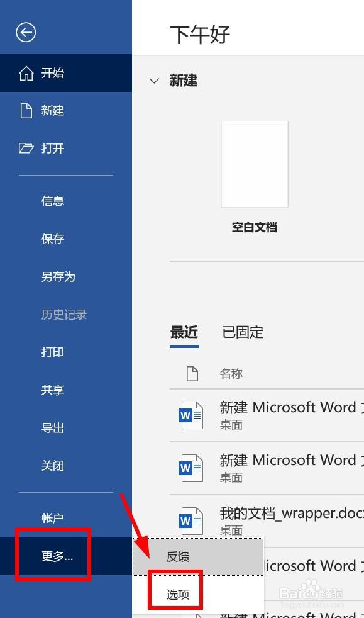364x618 pixels.
Task: Click the 空白文档 label
Action: pos(255,227)
